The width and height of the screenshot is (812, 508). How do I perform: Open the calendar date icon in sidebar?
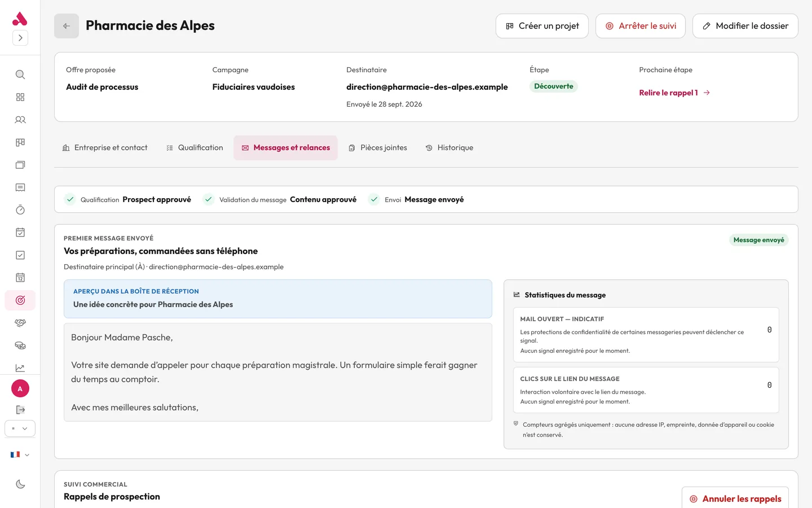pyautogui.click(x=20, y=278)
